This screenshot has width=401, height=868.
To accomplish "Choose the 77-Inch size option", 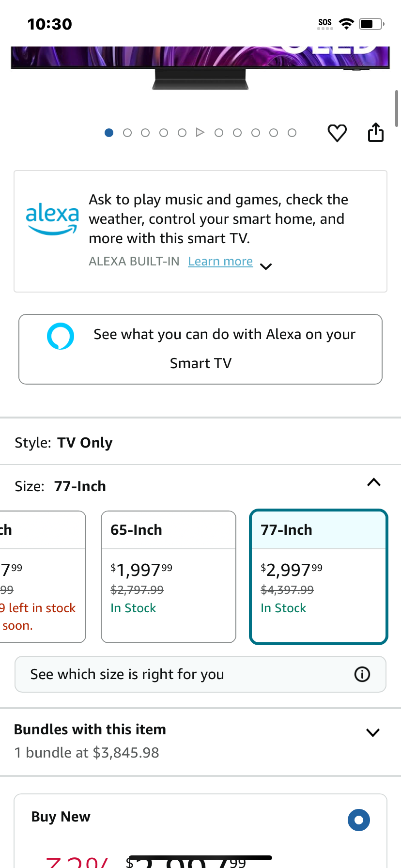I will coord(319,577).
